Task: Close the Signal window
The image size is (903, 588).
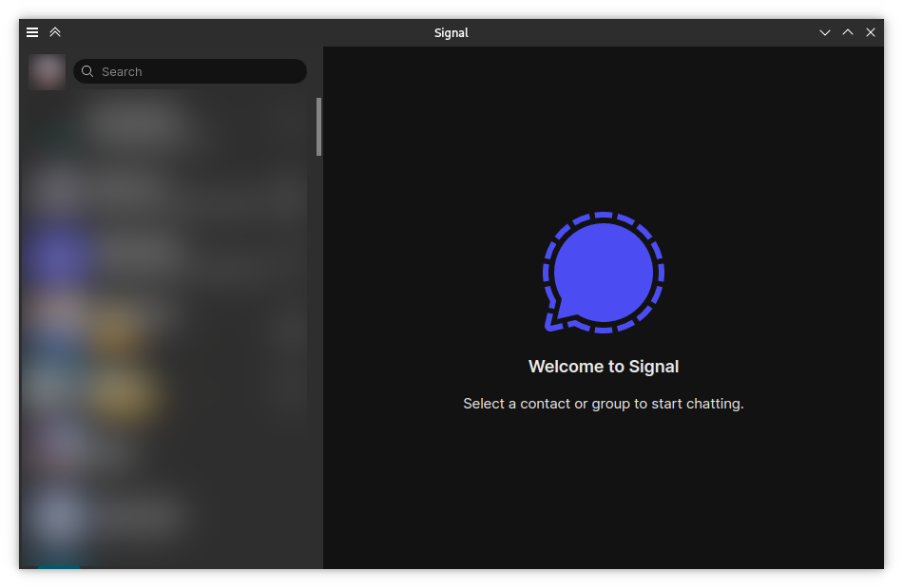Action: tap(871, 33)
